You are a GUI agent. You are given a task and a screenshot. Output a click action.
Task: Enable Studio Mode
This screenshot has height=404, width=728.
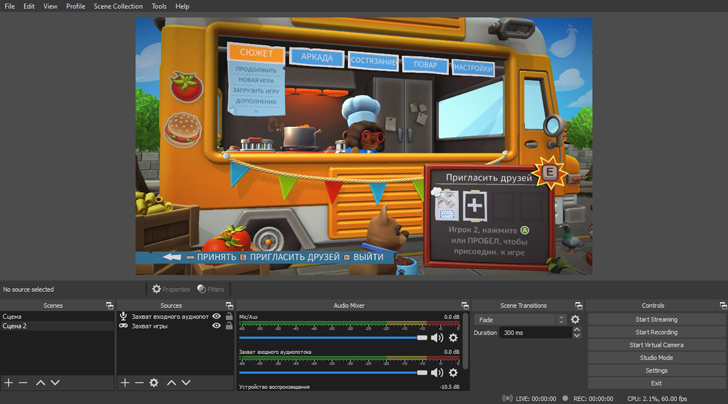tap(656, 358)
